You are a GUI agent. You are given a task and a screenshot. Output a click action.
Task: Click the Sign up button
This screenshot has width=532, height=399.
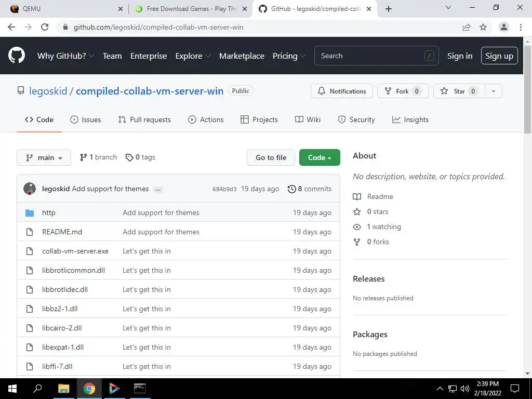point(499,56)
